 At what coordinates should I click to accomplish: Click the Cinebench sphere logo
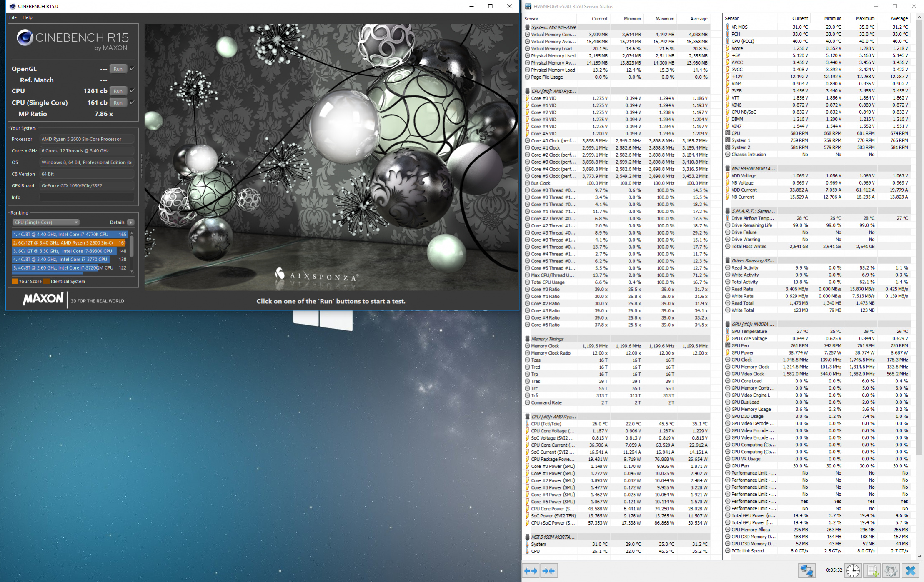25,37
